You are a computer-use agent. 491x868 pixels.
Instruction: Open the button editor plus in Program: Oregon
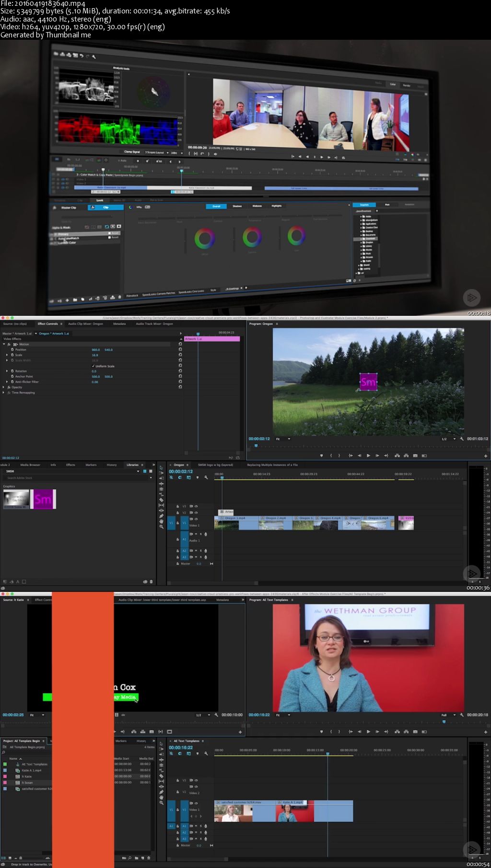tap(486, 456)
